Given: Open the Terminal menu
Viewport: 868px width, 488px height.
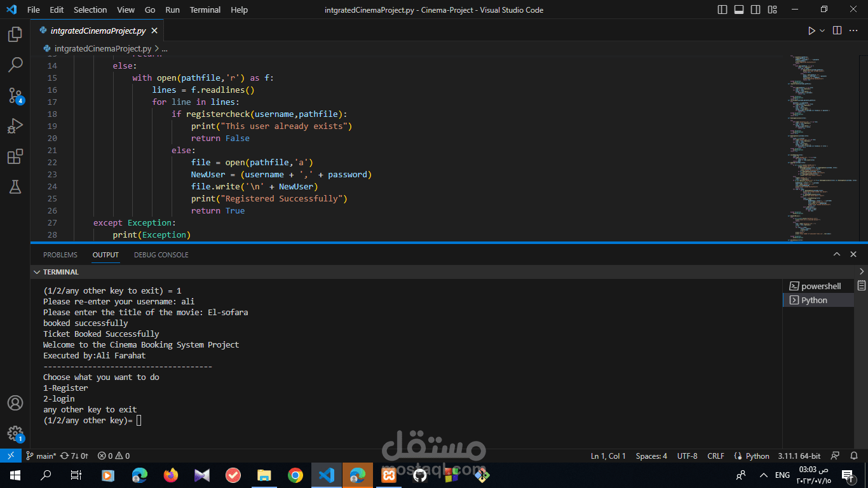Looking at the screenshot, I should [x=205, y=10].
